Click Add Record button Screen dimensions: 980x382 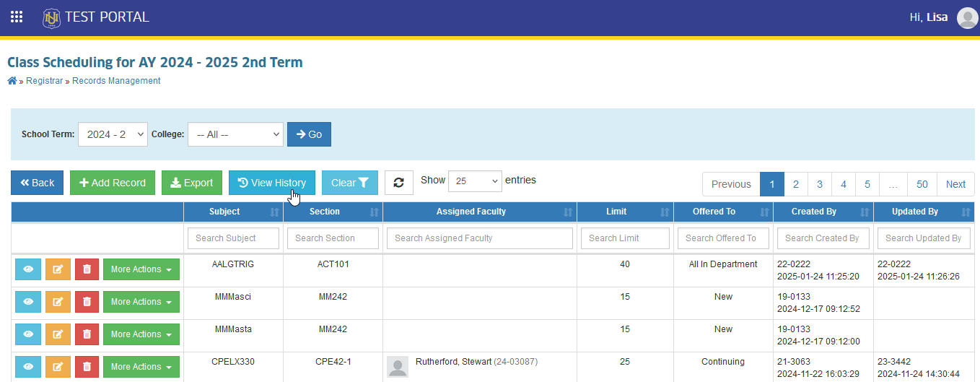(x=113, y=183)
